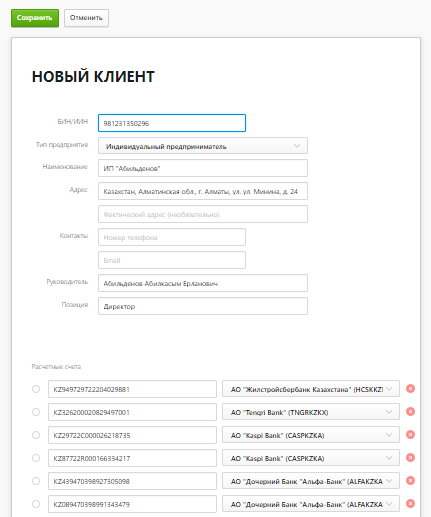
Task: Remove account KZ089470398991343479 red icon
Action: coord(410,504)
